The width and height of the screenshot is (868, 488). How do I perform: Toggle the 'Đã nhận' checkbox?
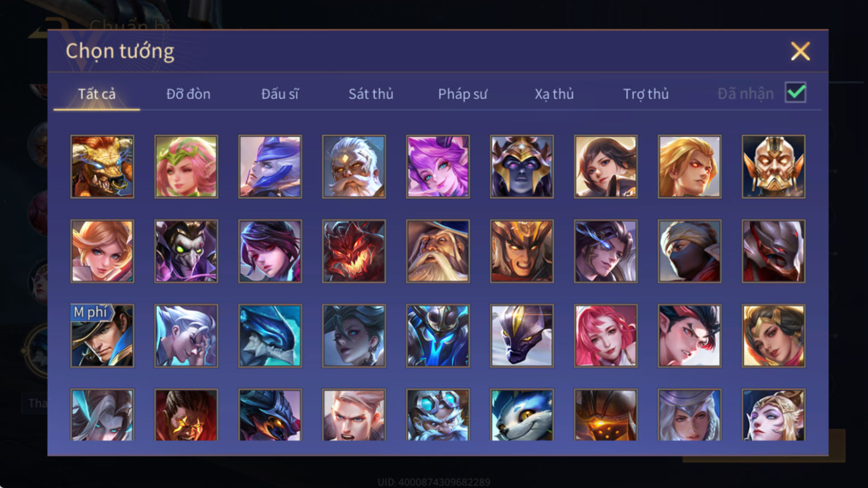(x=795, y=93)
